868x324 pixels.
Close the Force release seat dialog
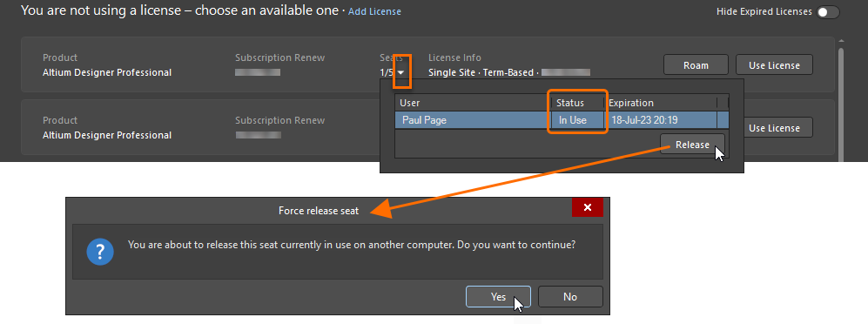[x=588, y=207]
